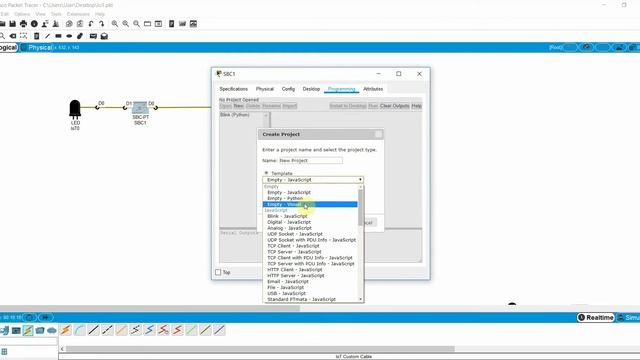
Task: Click the Add Complex PDU open envelope icon
Action: click(x=104, y=36)
